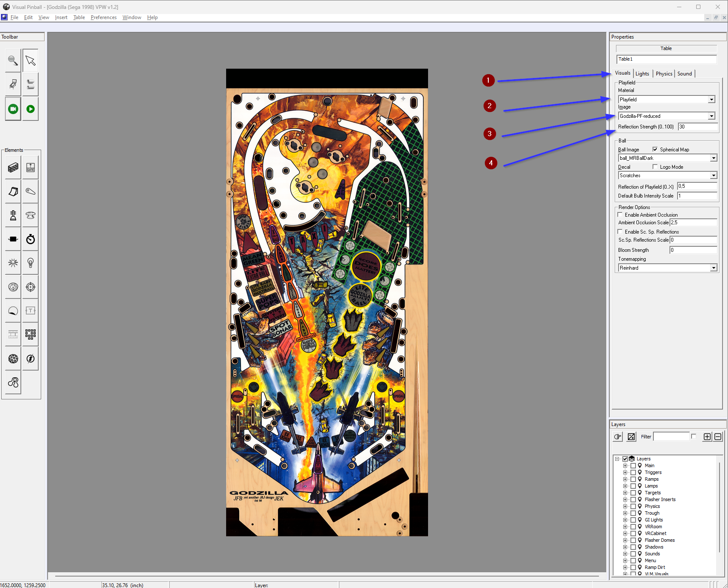The image size is (728, 588).
Task: Switch to the Lights tab
Action: pos(642,74)
